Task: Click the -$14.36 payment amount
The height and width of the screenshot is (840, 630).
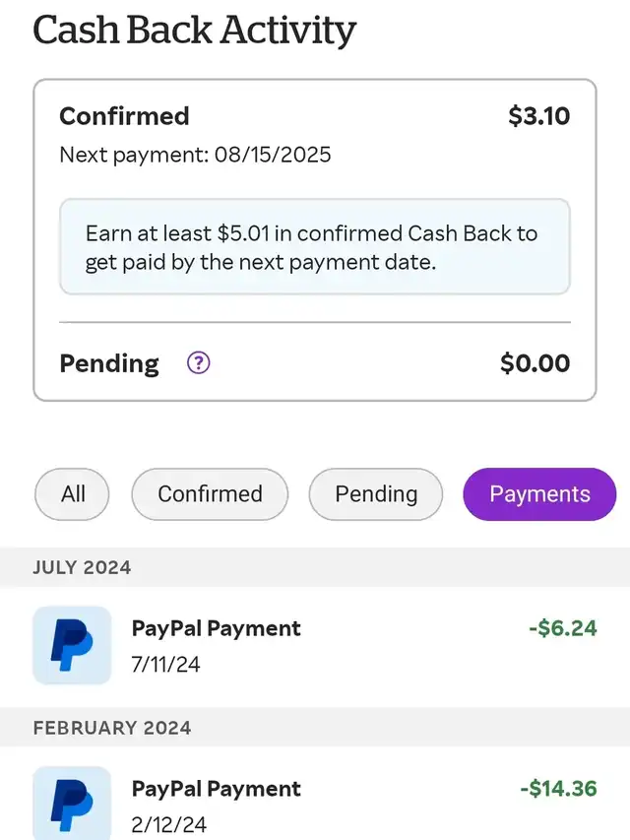Action: click(x=558, y=789)
